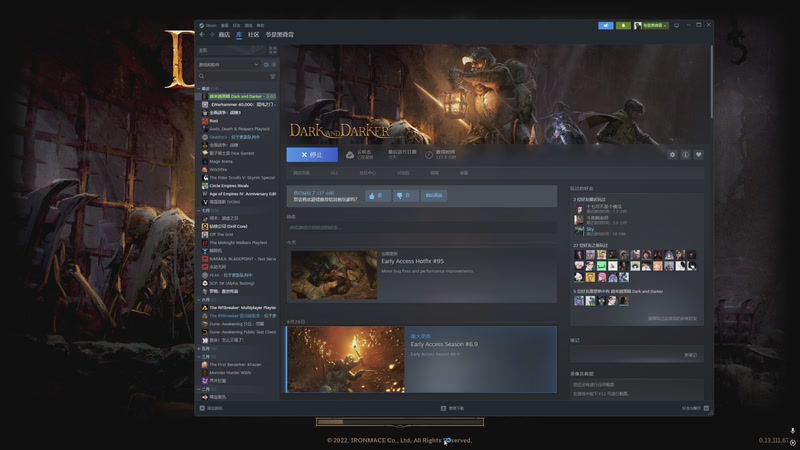Screen dimensions: 800x450
Task: Click the ask-me-later button
Action: click(x=434, y=195)
